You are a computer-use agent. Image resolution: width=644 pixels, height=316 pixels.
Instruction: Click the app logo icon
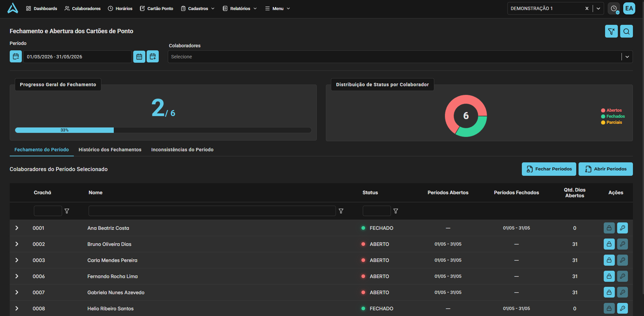tap(13, 8)
